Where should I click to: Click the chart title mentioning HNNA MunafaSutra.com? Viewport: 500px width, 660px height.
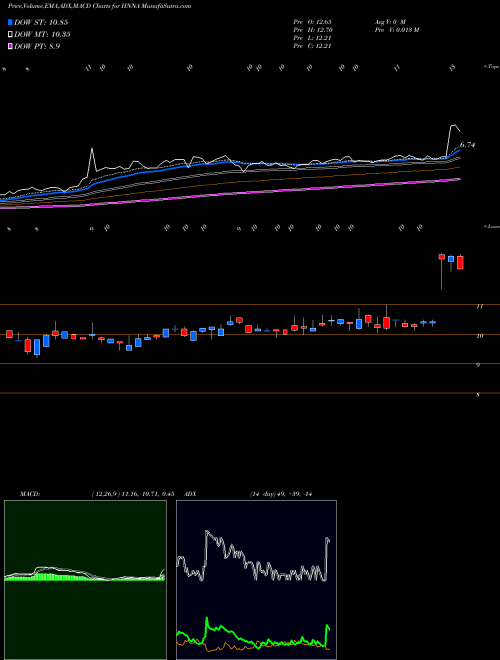tap(100, 6)
